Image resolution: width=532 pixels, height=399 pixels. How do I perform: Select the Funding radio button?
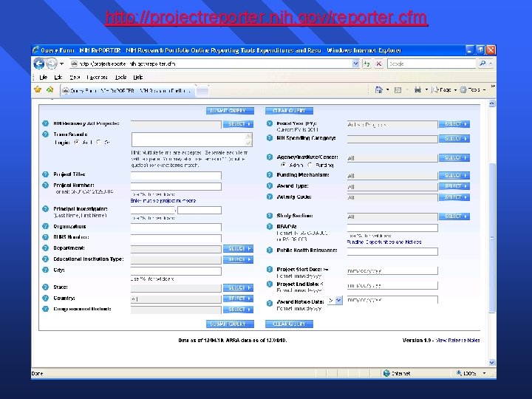pos(310,165)
